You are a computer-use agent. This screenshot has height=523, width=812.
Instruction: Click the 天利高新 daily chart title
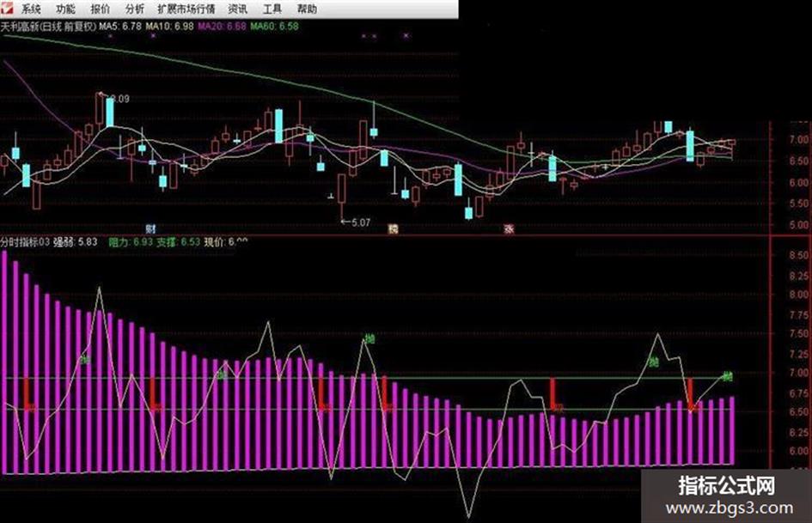point(49,27)
